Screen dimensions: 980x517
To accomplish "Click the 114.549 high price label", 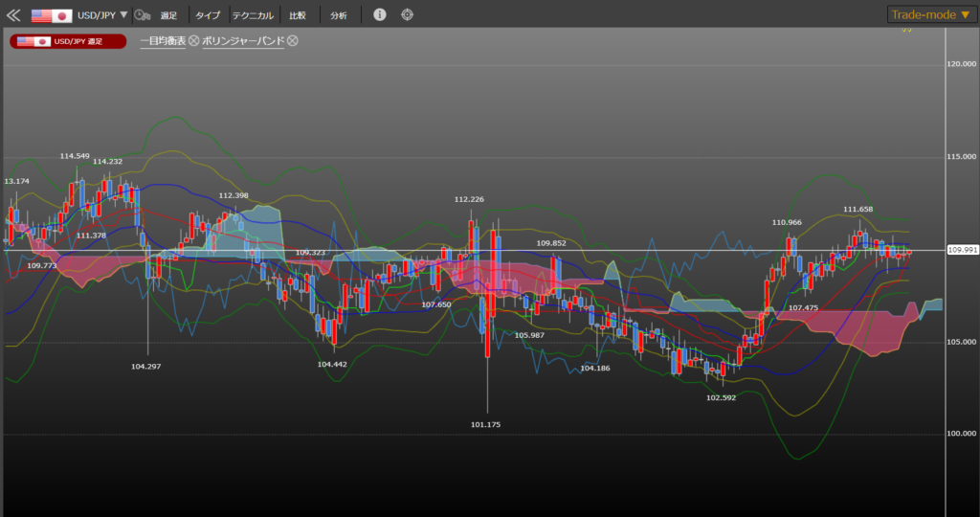I will (75, 156).
